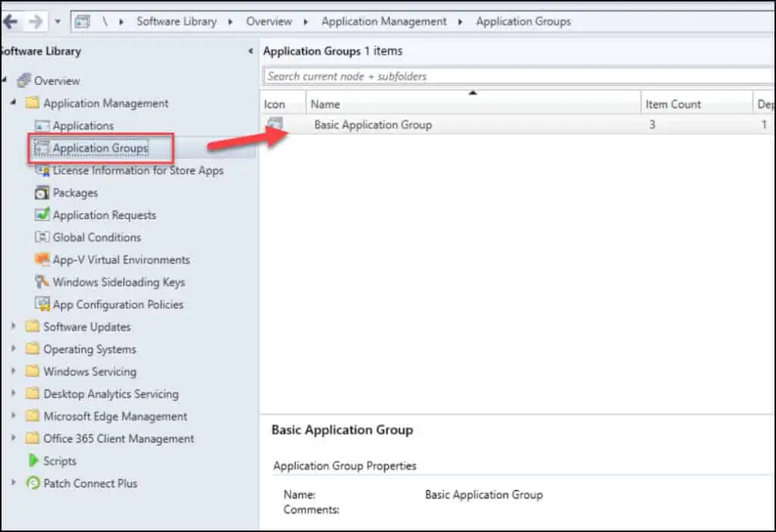Select Overview in the breadcrumb
Screen dimensions: 776x532
click(269, 21)
